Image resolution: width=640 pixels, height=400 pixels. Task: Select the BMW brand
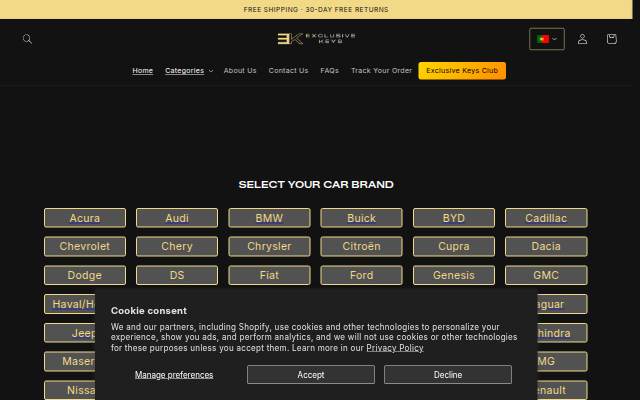pos(269,218)
